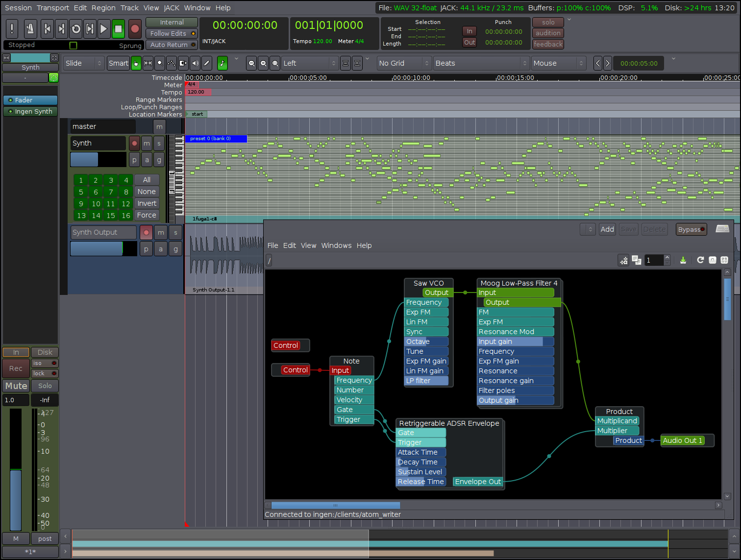Image resolution: width=741 pixels, height=560 pixels.
Task: Start playback with the Play button
Action: [104, 29]
